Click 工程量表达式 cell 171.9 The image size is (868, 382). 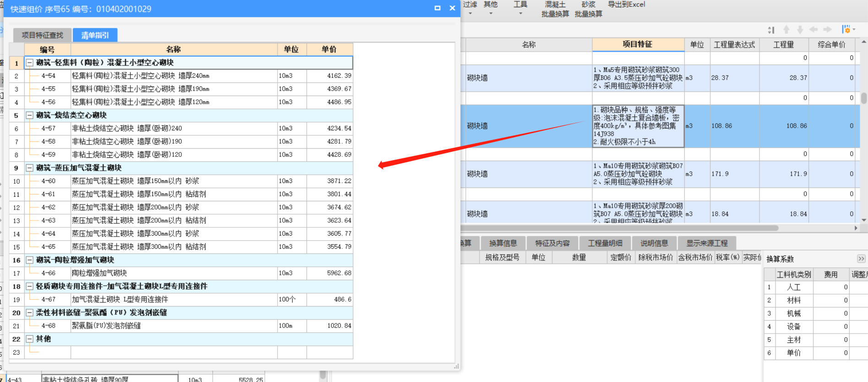pos(735,174)
